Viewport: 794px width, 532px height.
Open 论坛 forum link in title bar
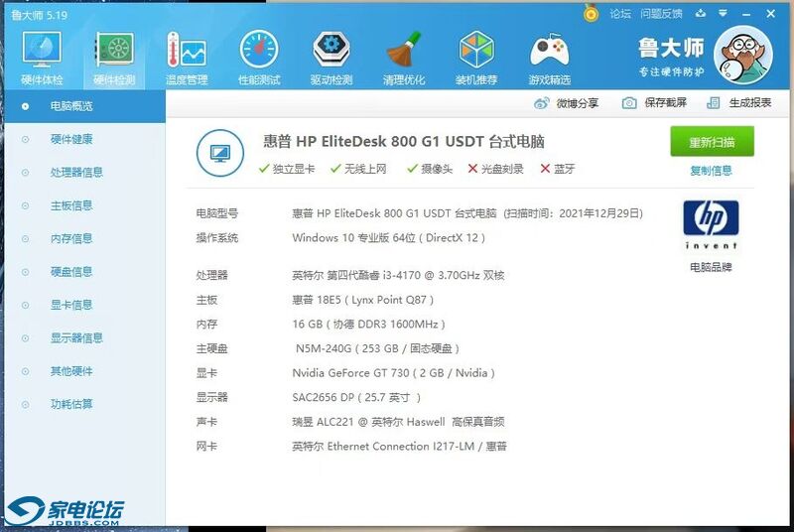pos(619,14)
